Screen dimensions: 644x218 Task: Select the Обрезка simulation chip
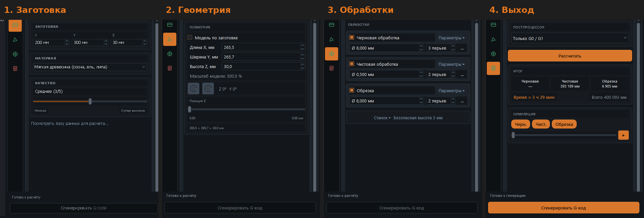tap(564, 124)
